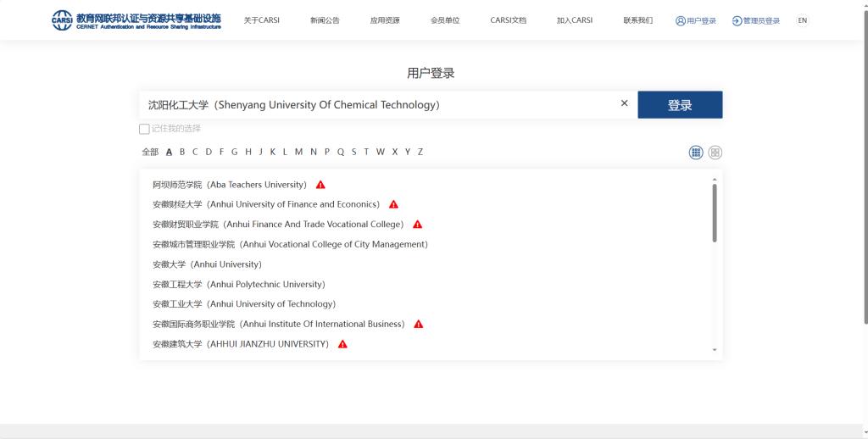Open CARSI文档 menu item
This screenshot has width=868, height=439.
(x=509, y=20)
